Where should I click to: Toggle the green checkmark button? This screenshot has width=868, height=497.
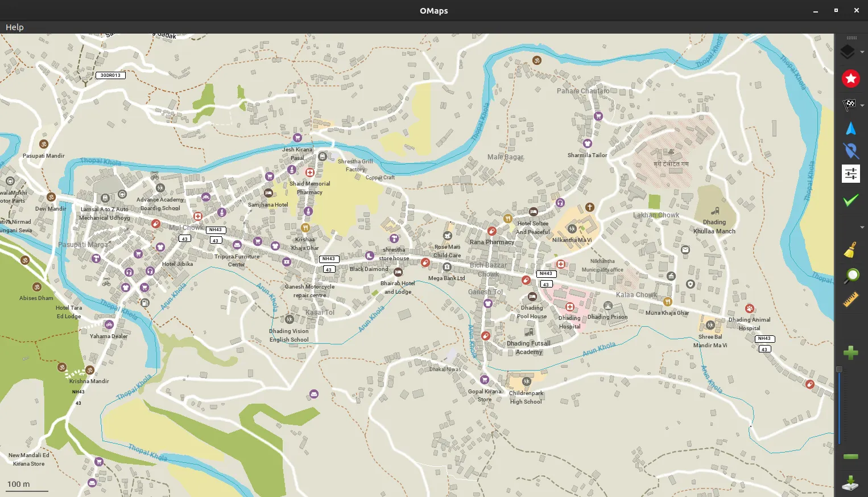850,200
